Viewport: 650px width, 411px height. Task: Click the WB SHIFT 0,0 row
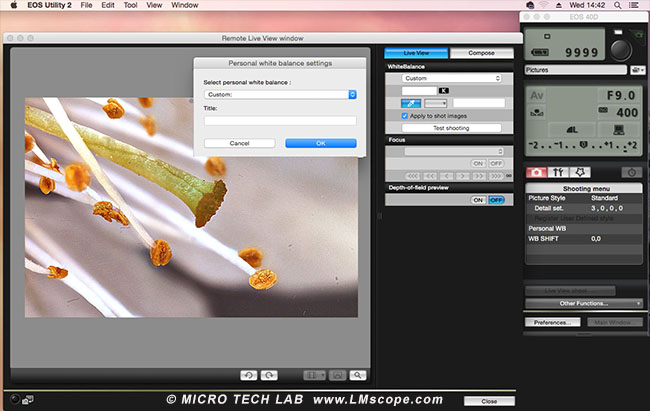[x=584, y=239]
